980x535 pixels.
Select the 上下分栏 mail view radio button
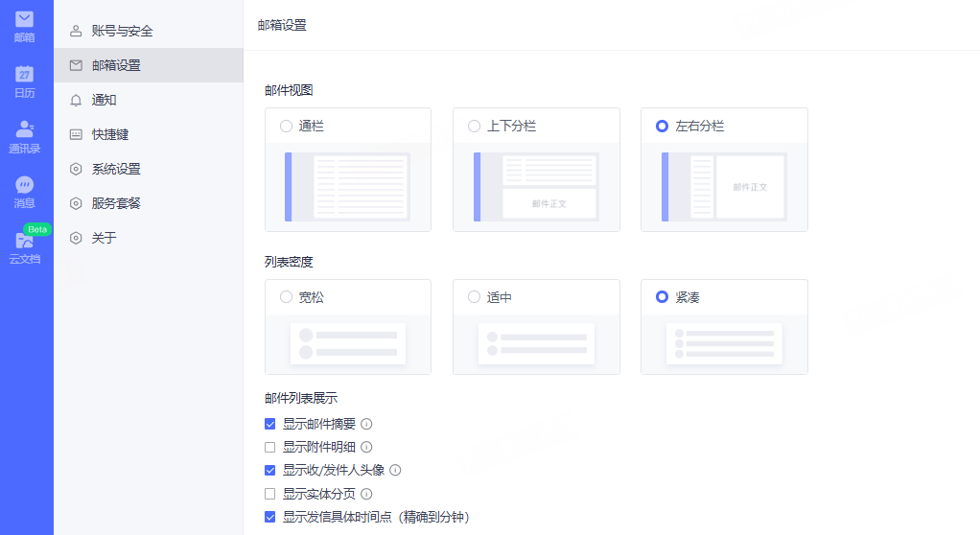click(x=475, y=127)
